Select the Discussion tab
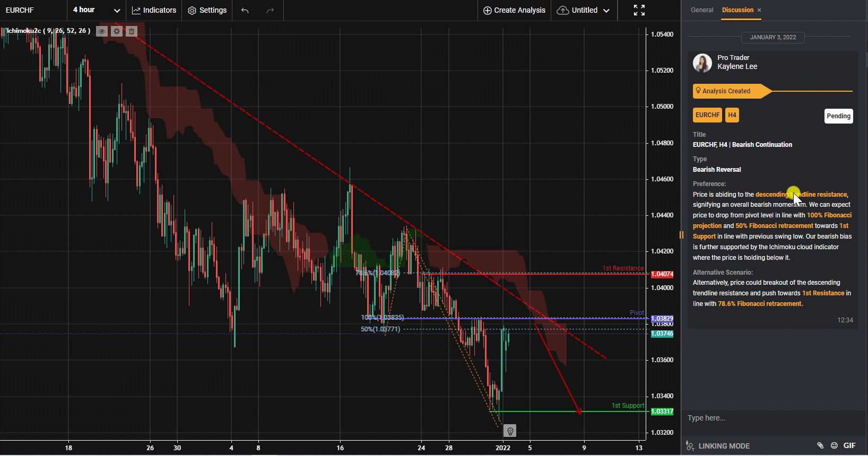Screen dimensions: 868x456 point(737,10)
